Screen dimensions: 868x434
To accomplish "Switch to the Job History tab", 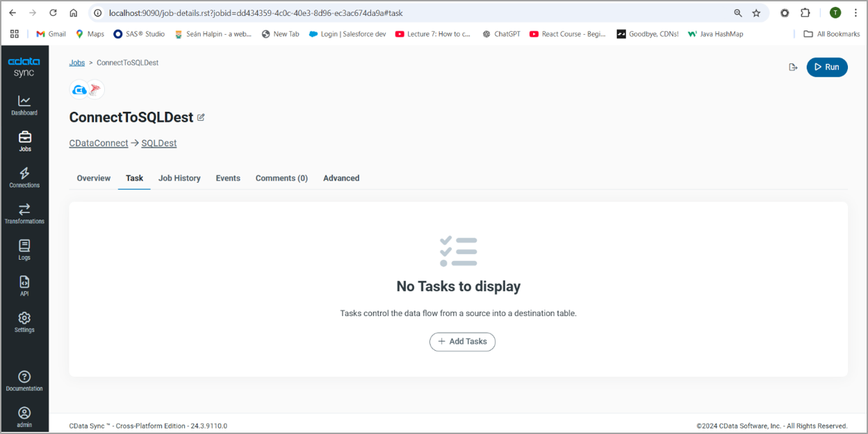I will click(179, 178).
